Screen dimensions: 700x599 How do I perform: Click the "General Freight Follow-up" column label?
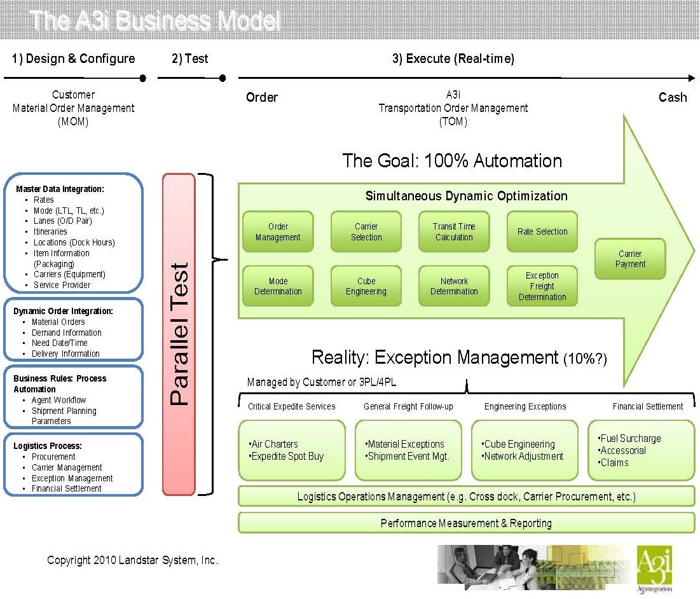[408, 406]
